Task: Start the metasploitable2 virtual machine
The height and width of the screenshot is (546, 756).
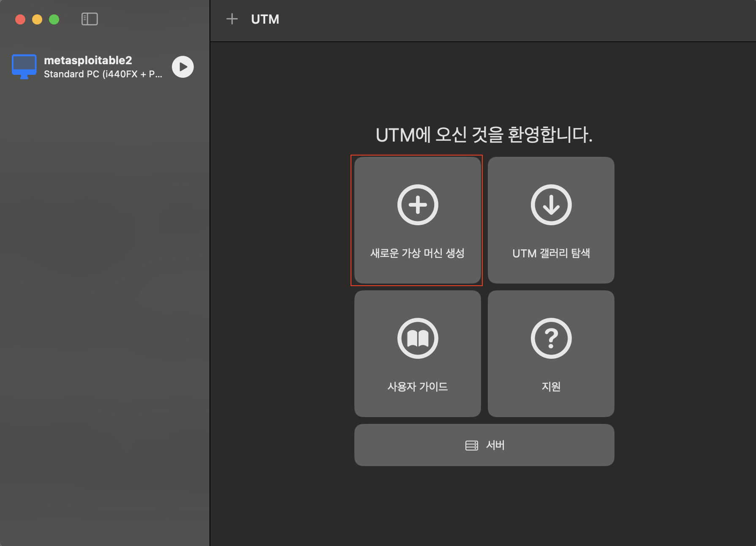Action: point(183,67)
